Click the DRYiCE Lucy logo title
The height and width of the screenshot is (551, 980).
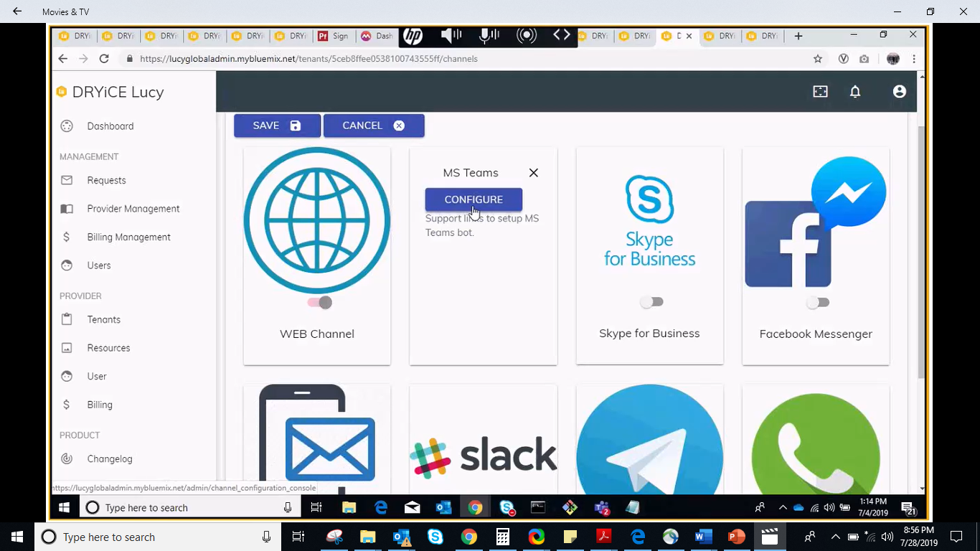pos(110,92)
